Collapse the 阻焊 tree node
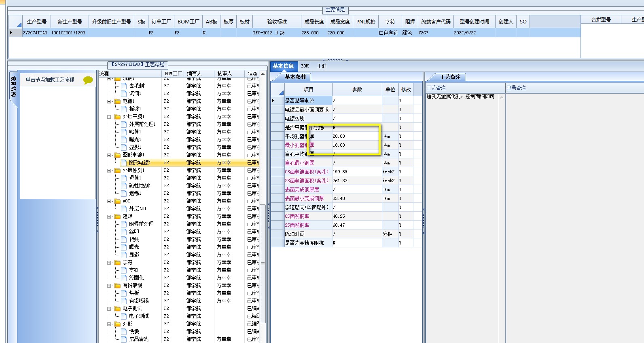 109,217
